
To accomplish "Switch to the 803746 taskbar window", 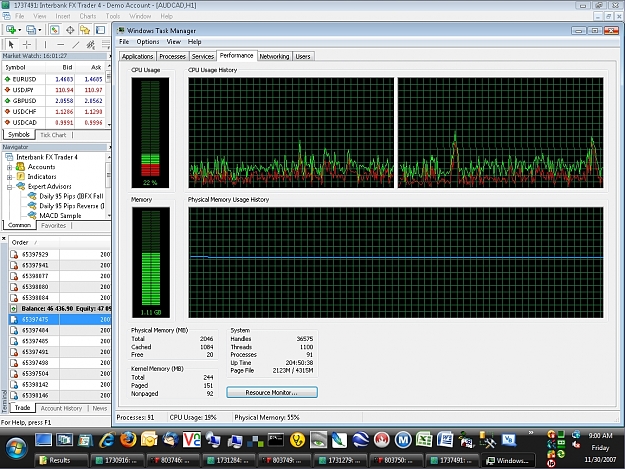I will 172,461.
